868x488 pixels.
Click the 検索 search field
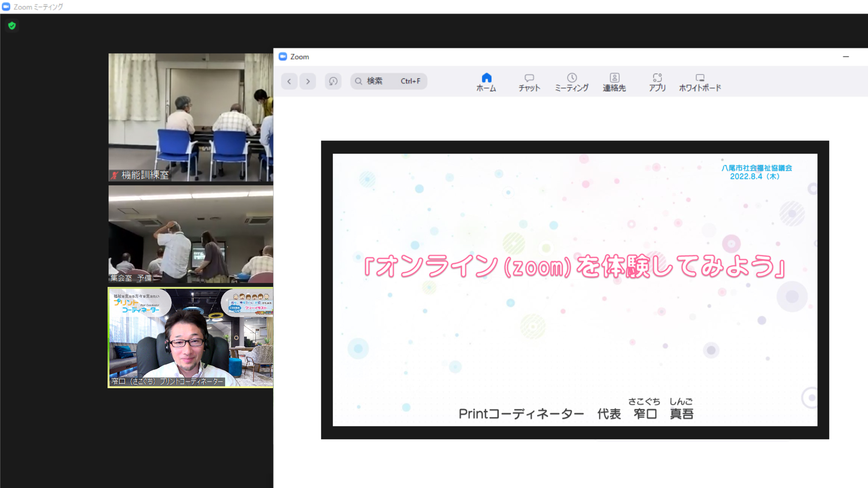pyautogui.click(x=389, y=81)
